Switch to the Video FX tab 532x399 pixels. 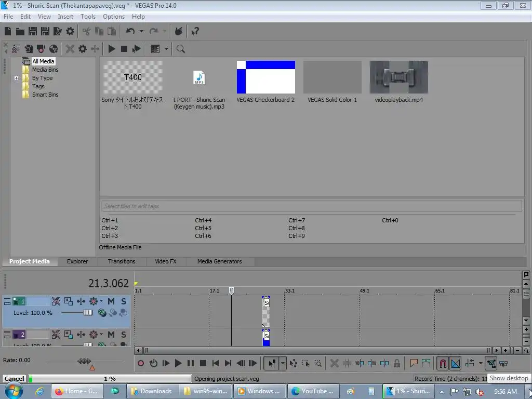pos(166,261)
